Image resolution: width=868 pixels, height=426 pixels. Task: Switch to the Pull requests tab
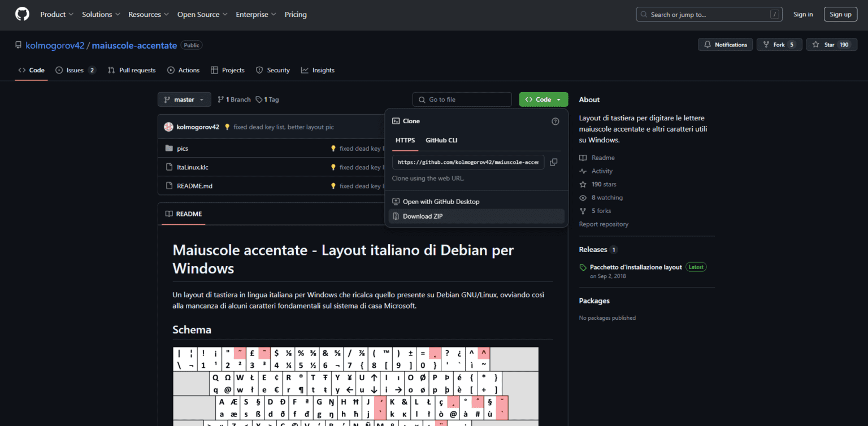click(132, 70)
